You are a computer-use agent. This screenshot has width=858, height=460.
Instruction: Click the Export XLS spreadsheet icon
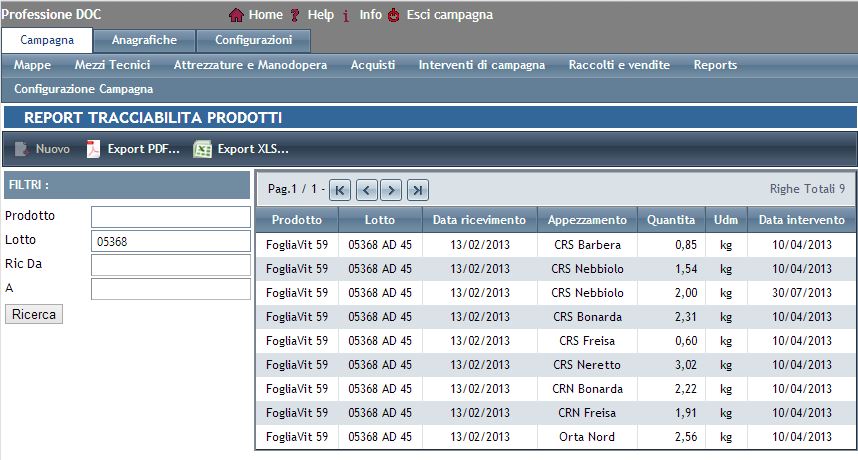pyautogui.click(x=203, y=150)
